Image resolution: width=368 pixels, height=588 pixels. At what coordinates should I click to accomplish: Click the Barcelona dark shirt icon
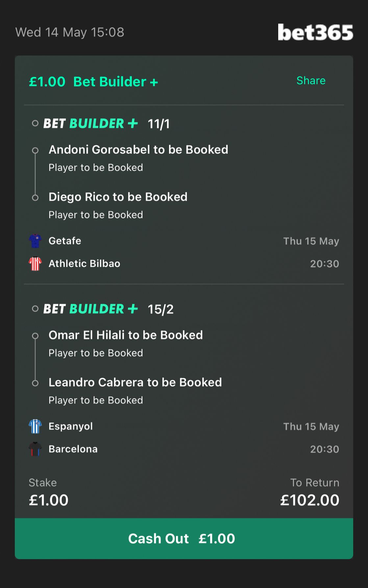point(35,449)
